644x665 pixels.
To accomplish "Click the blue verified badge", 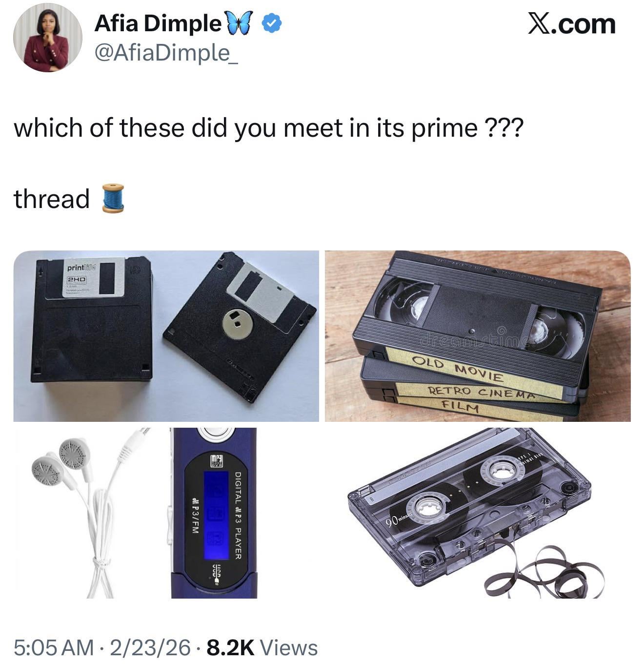I will (272, 23).
